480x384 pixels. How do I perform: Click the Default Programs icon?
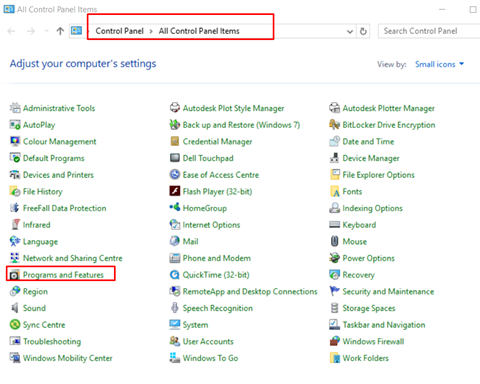[x=15, y=158]
